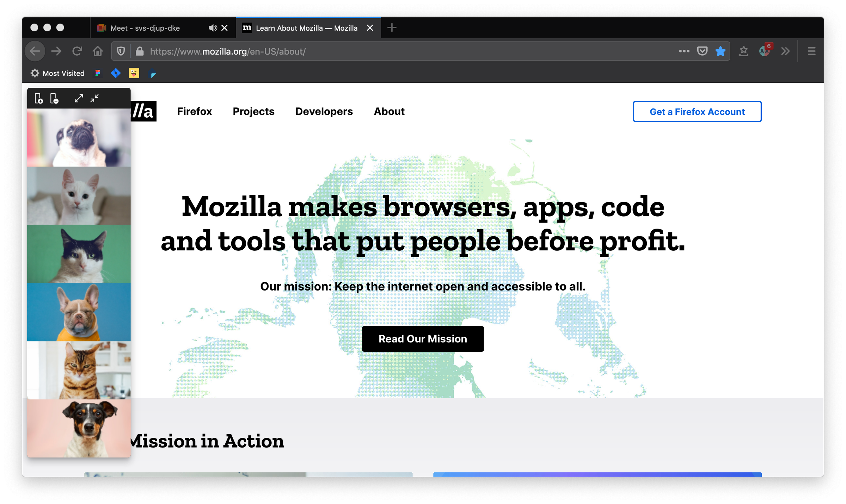The width and height of the screenshot is (846, 504).
Task: Click the Firefox Shield tracking protection icon
Action: 121,51
